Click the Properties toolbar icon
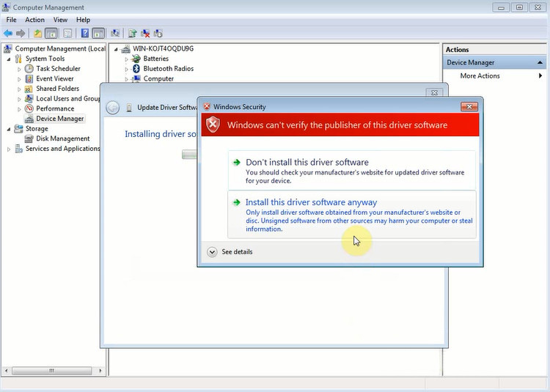The height and width of the screenshot is (392, 550). pos(67,34)
